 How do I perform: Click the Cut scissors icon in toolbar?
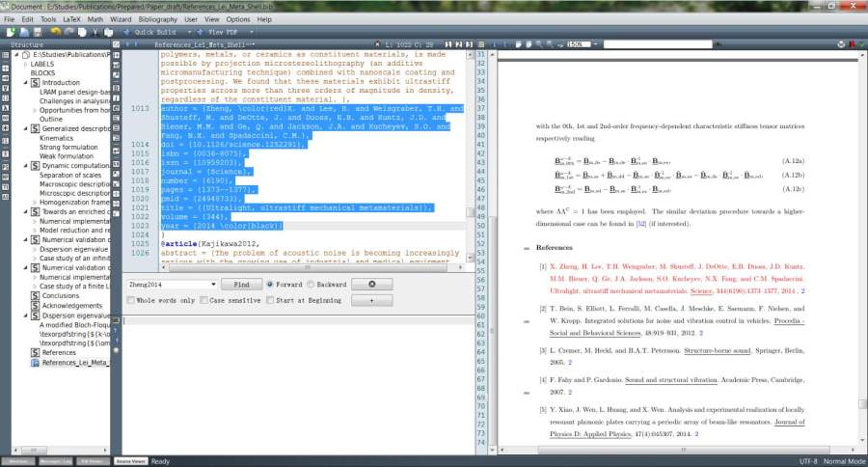point(94,32)
